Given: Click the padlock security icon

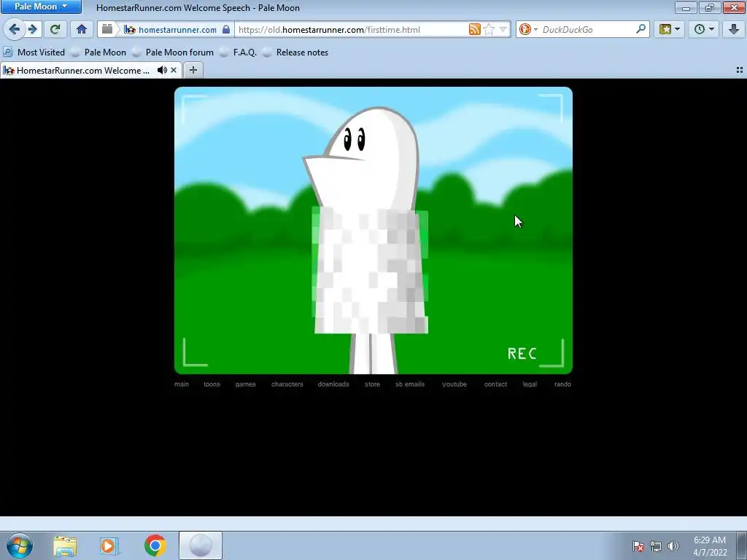Looking at the screenshot, I should 226,29.
